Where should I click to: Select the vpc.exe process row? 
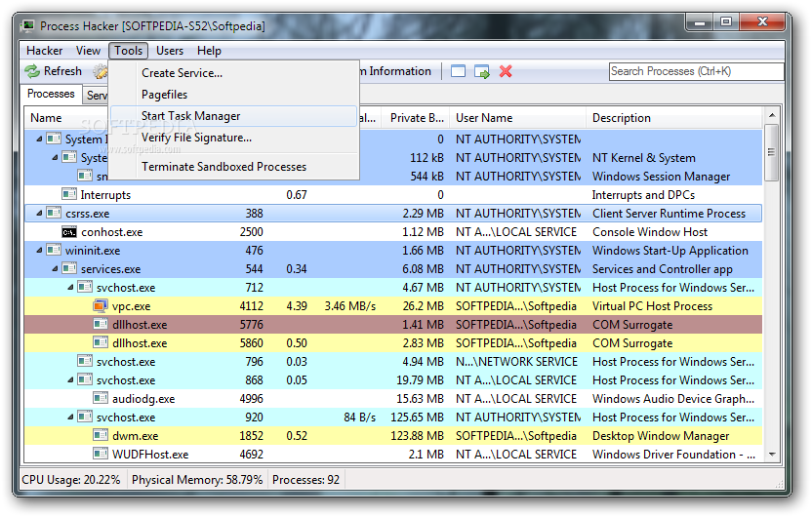pos(393,306)
